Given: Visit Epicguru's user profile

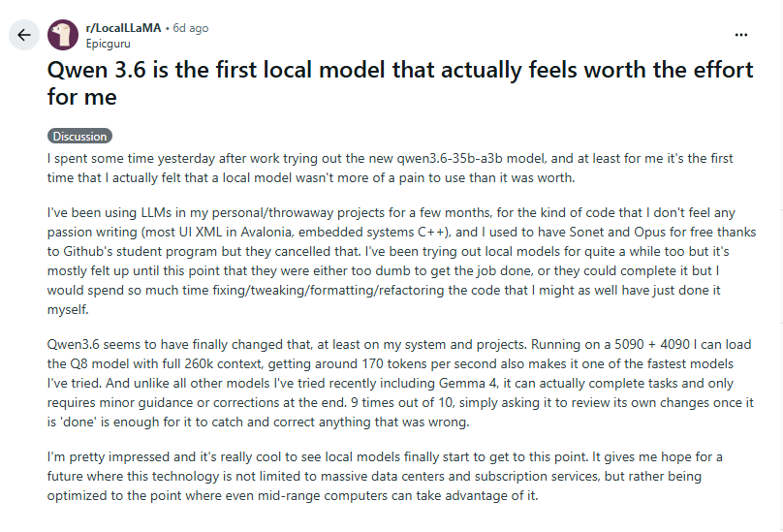Looking at the screenshot, I should pos(107,44).
